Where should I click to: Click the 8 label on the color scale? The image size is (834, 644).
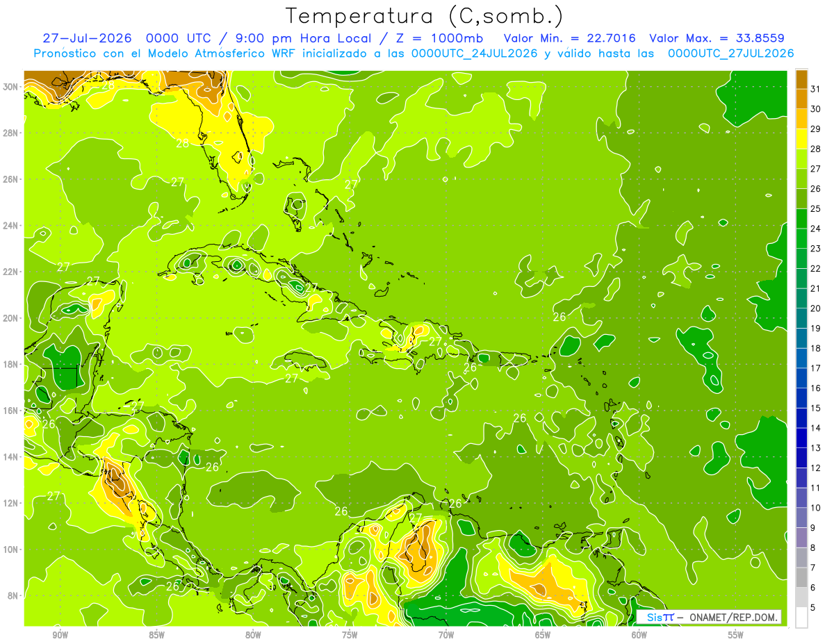tap(814, 548)
